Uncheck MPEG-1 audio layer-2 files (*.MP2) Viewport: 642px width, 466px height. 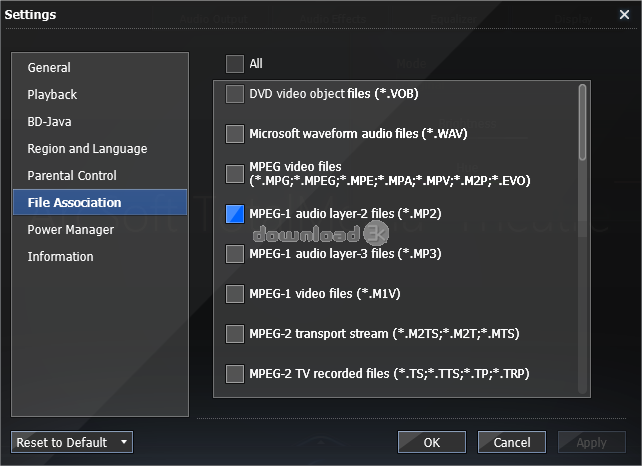(x=235, y=214)
